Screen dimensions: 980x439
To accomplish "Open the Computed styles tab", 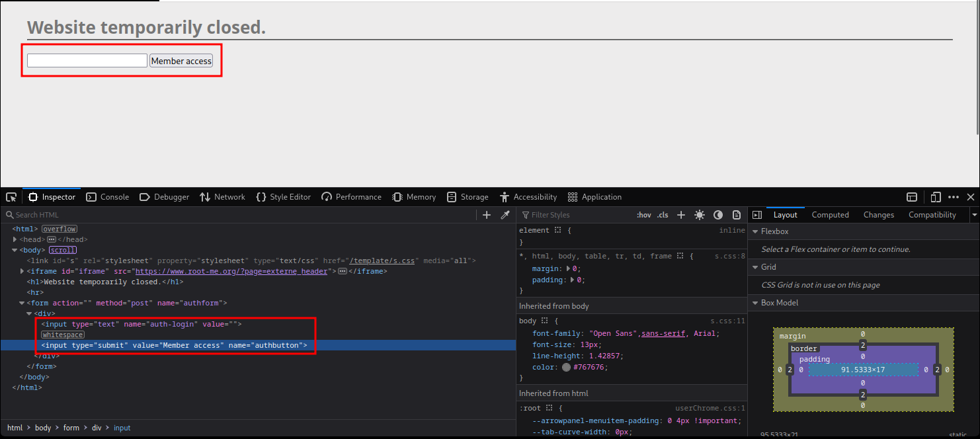I will (830, 215).
